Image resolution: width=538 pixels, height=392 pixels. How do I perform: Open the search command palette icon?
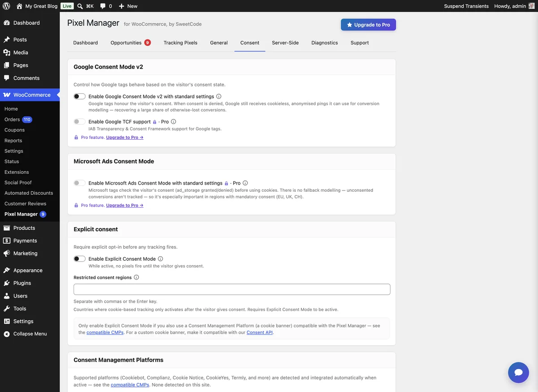tap(80, 6)
